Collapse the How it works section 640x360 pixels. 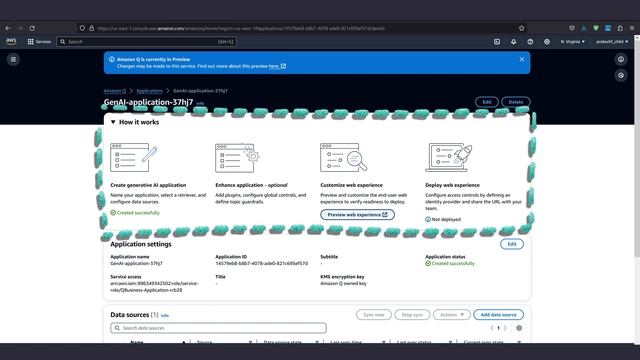click(113, 122)
